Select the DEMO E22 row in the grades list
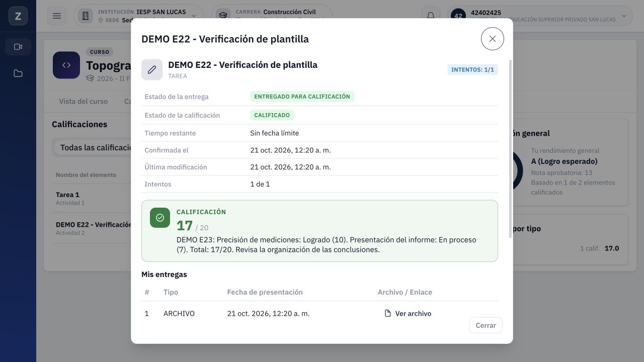644x362 pixels. 93,228
